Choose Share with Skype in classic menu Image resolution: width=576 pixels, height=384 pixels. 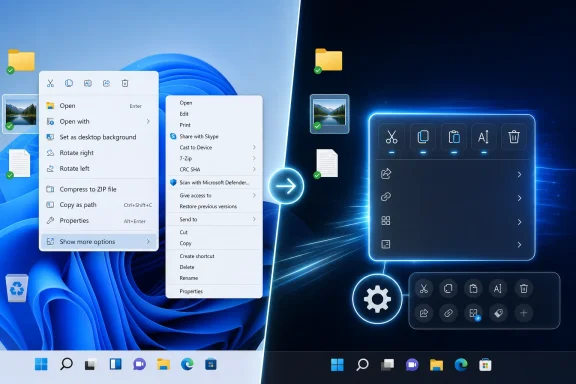tap(214, 136)
